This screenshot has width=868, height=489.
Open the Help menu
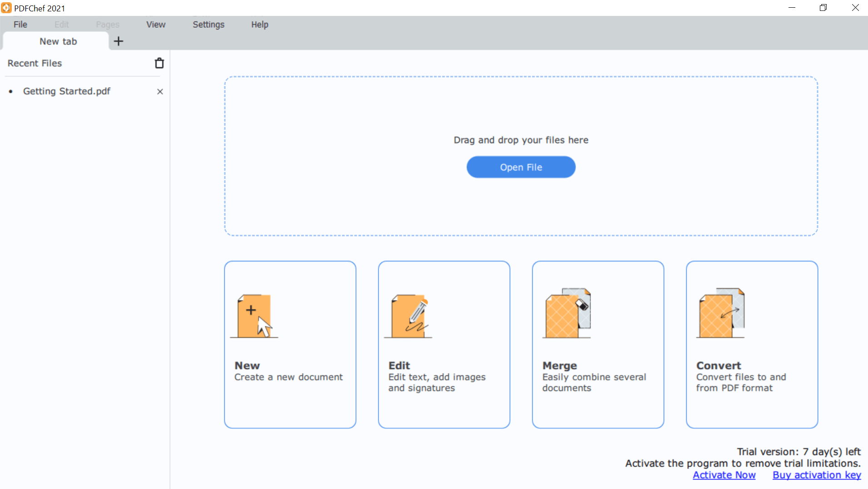259,24
